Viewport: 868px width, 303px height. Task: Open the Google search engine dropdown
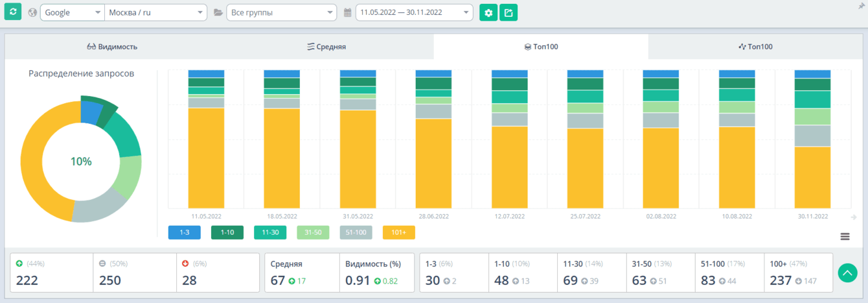point(72,13)
